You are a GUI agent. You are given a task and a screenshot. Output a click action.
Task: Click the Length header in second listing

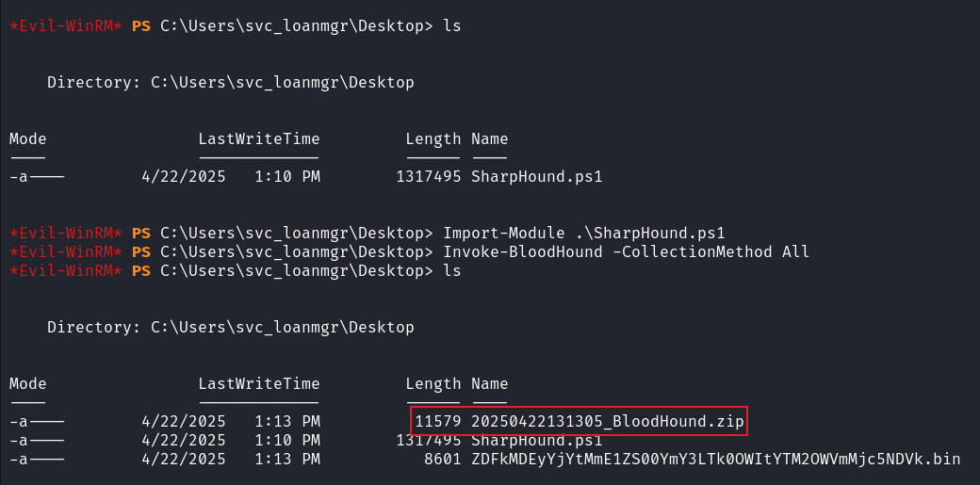coord(433,383)
